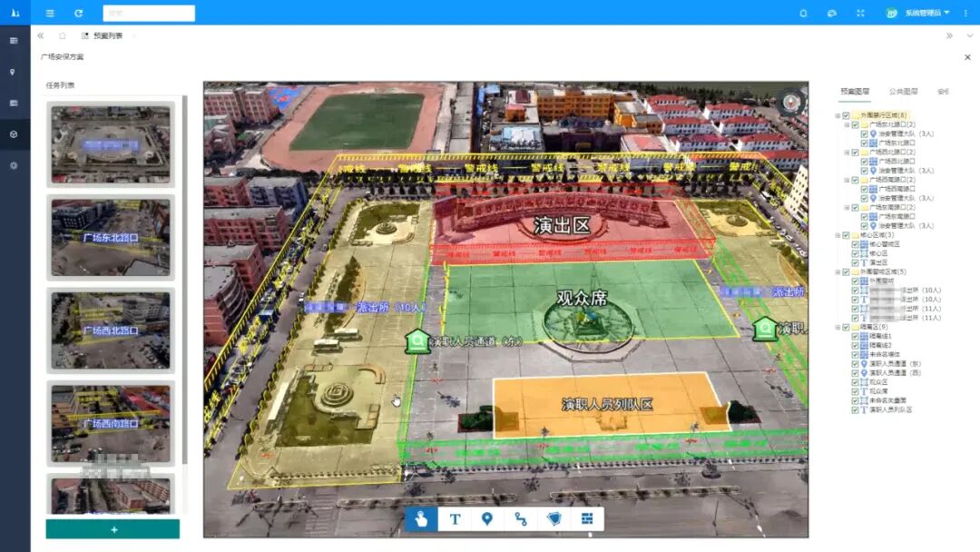
Task: Uncheck the 隔离区 layer checkbox
Action: coord(847,327)
